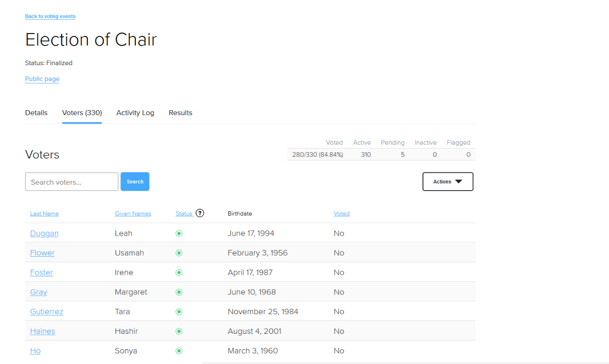Viewport: 609px width, 364px height.
Task: Click given name Hashir
Action: (x=127, y=331)
